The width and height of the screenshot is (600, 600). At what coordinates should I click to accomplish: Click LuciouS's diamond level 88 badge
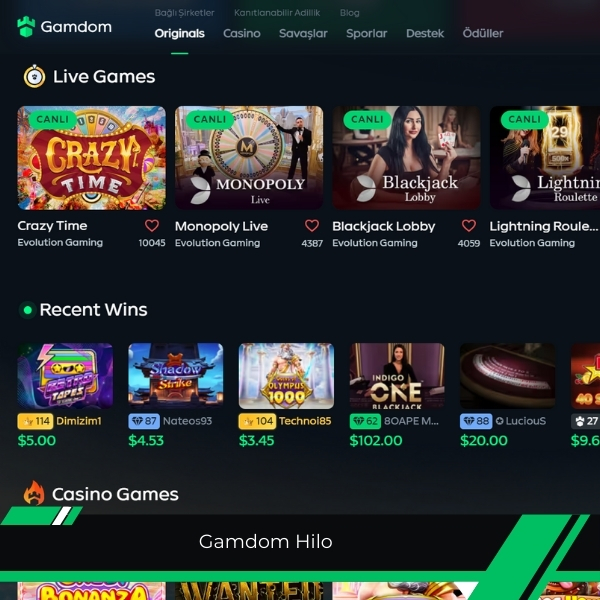[x=476, y=421]
